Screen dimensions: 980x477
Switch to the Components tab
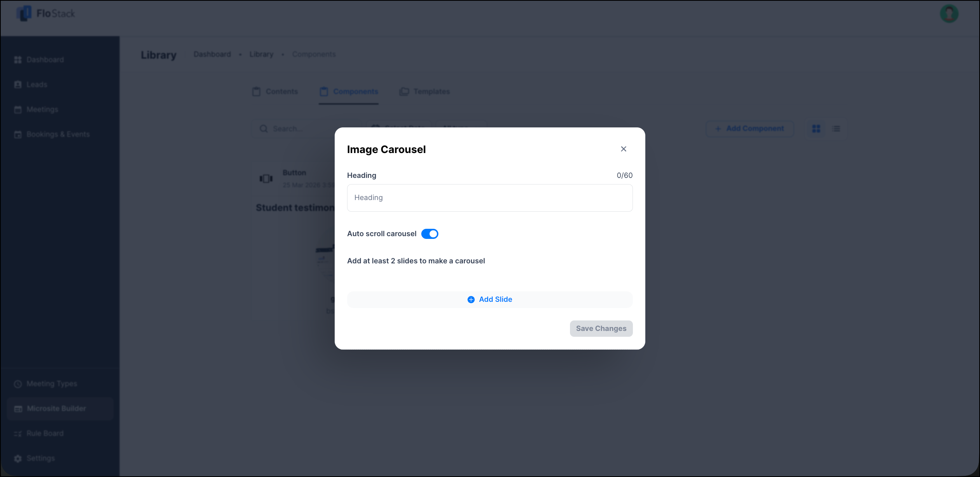[349, 92]
